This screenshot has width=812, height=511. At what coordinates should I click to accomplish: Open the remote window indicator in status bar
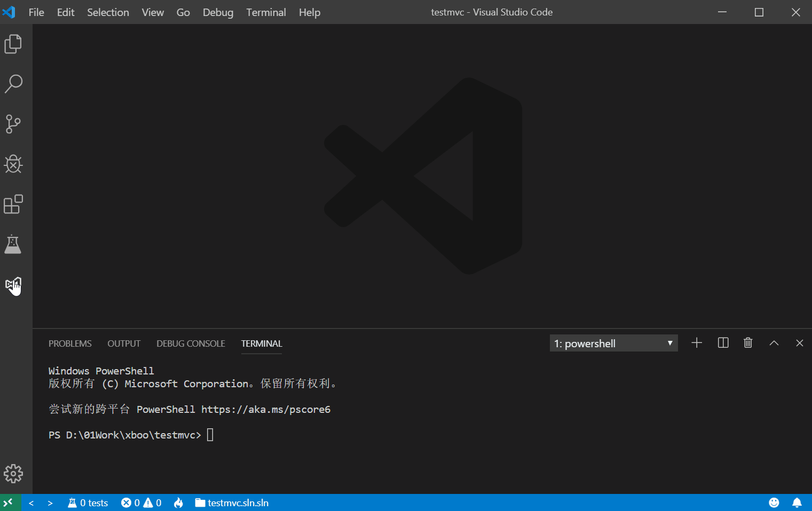(10, 502)
